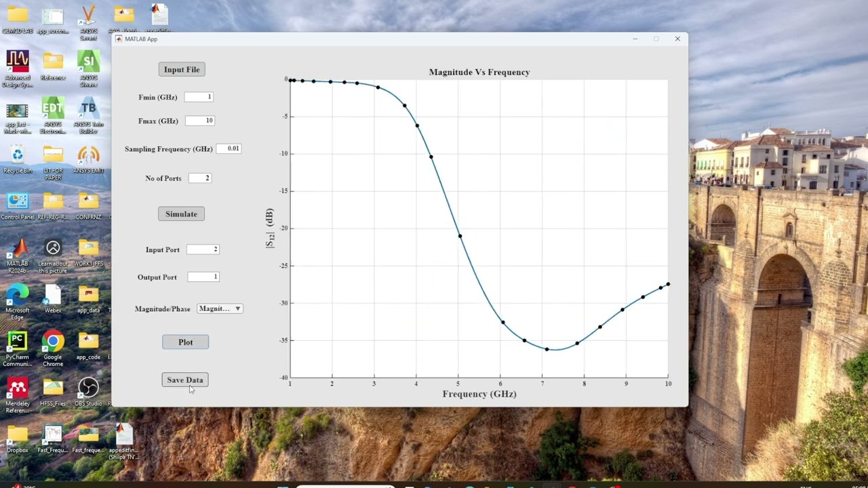
Task: Click the No of Ports field
Action: tap(200, 178)
